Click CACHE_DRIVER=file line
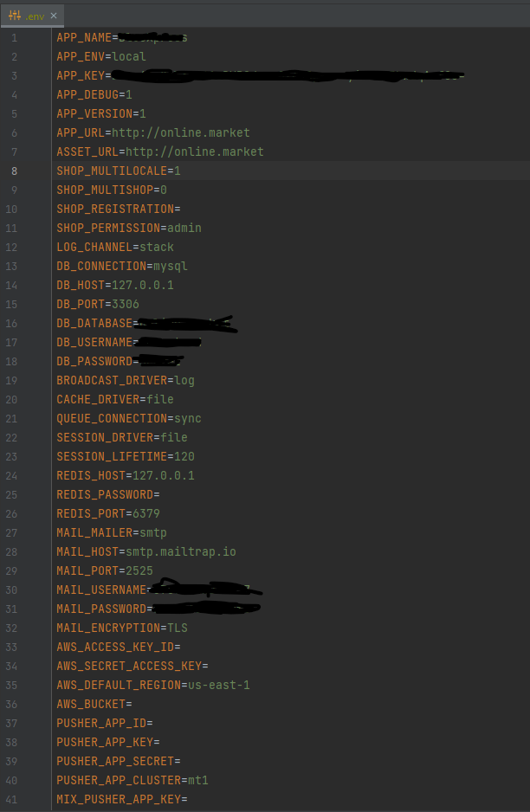This screenshot has width=530, height=812. (x=115, y=399)
